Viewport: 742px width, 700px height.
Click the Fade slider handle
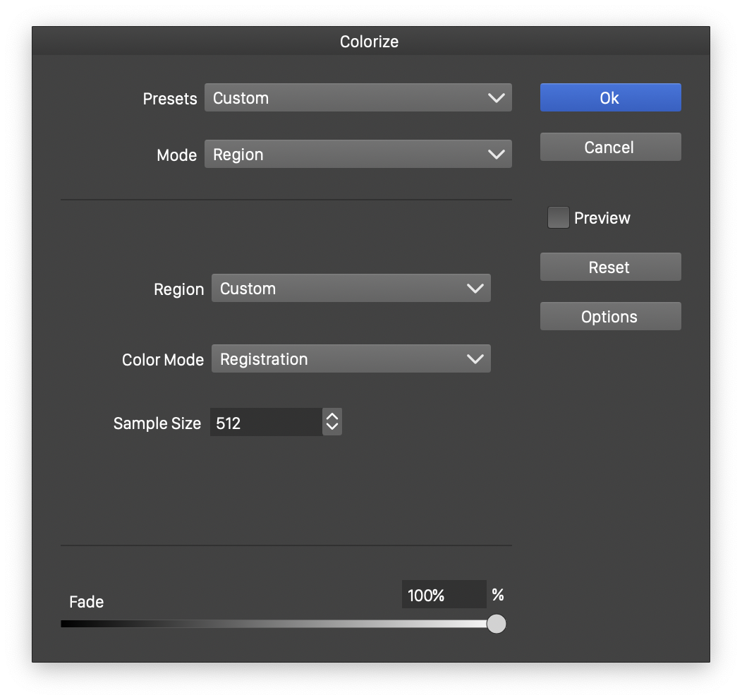click(497, 624)
